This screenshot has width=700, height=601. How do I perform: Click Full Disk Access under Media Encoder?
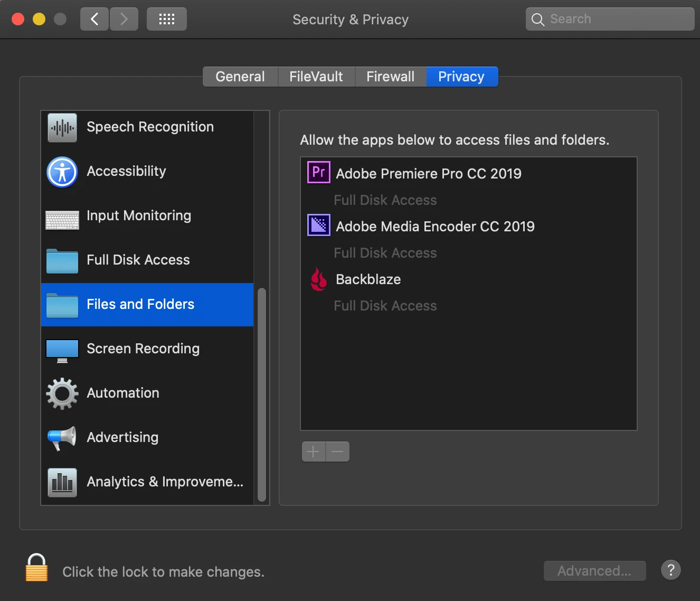(x=385, y=253)
